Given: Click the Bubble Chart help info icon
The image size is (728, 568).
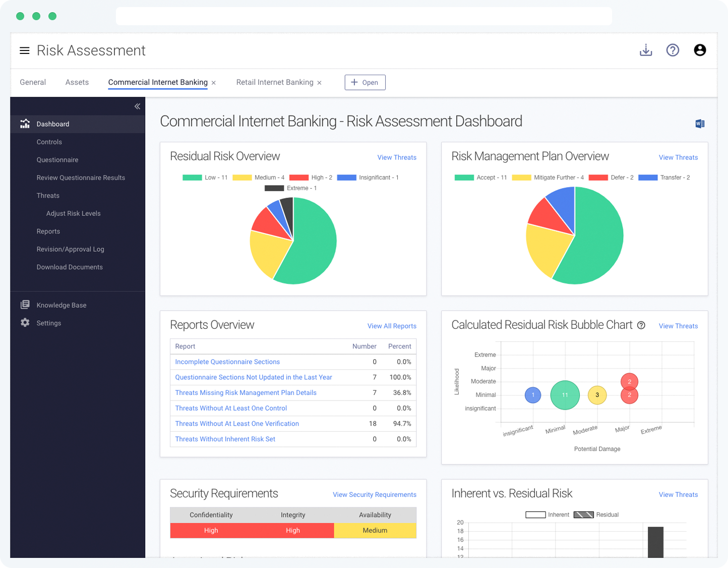Looking at the screenshot, I should pos(641,325).
